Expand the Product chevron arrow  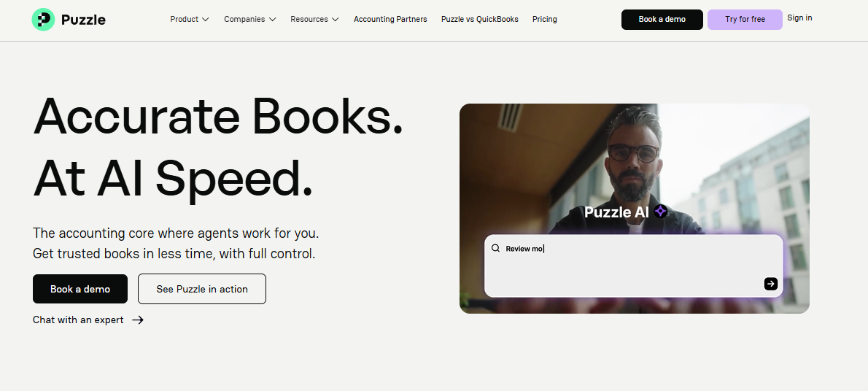tap(206, 20)
